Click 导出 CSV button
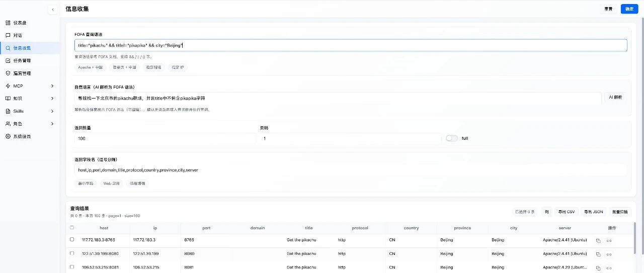Image resolution: width=644 pixels, height=273 pixels. (566, 212)
